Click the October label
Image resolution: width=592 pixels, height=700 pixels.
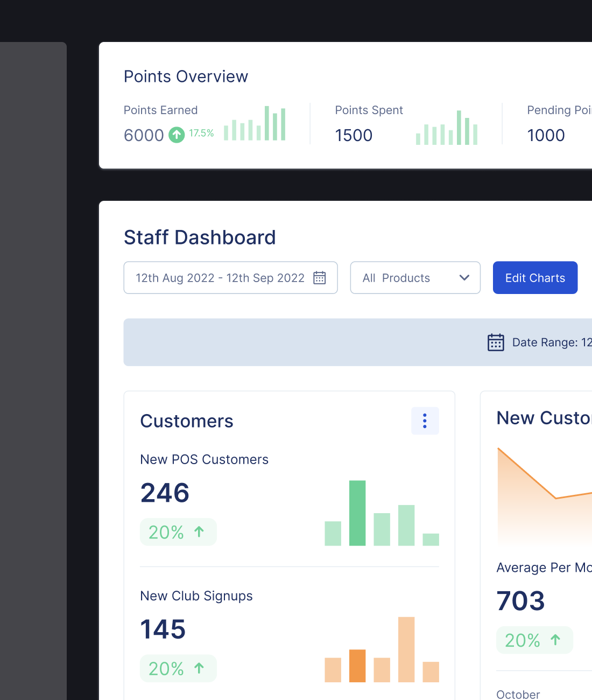[x=518, y=695]
